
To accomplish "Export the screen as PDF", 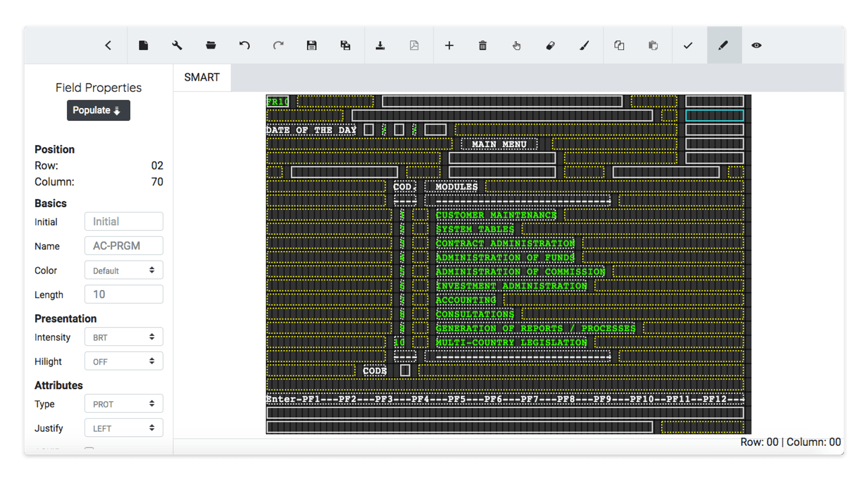I will click(414, 46).
